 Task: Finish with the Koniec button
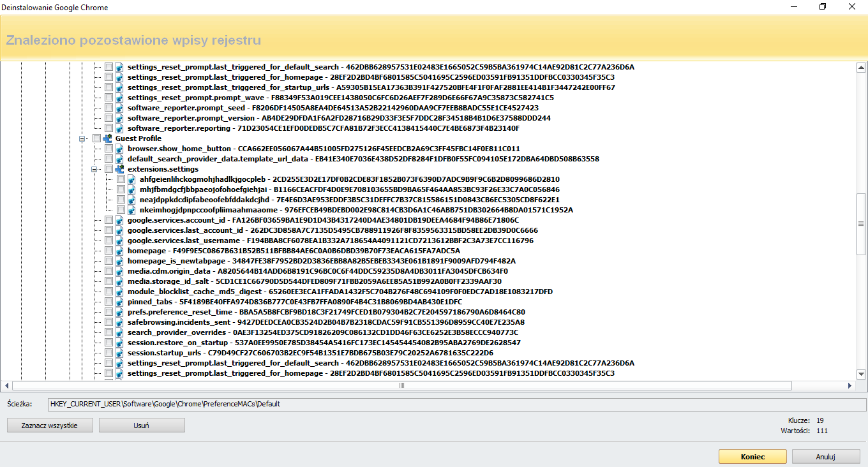752,457
